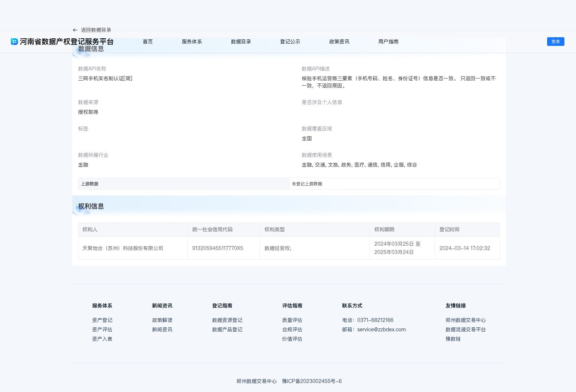Click the 评估指南 footer heading

point(292,306)
